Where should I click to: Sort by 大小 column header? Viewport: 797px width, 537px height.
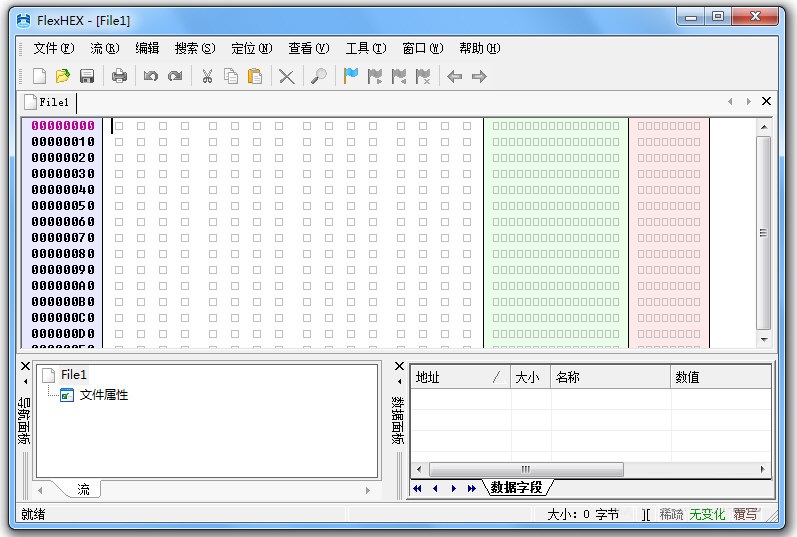point(530,377)
